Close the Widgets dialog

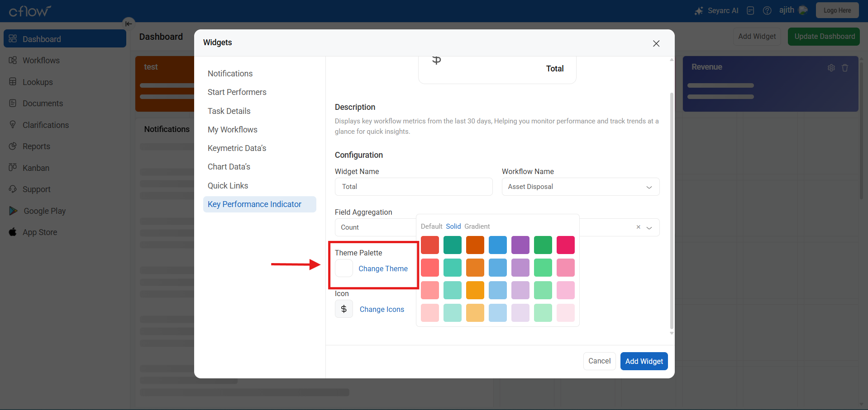pos(656,43)
